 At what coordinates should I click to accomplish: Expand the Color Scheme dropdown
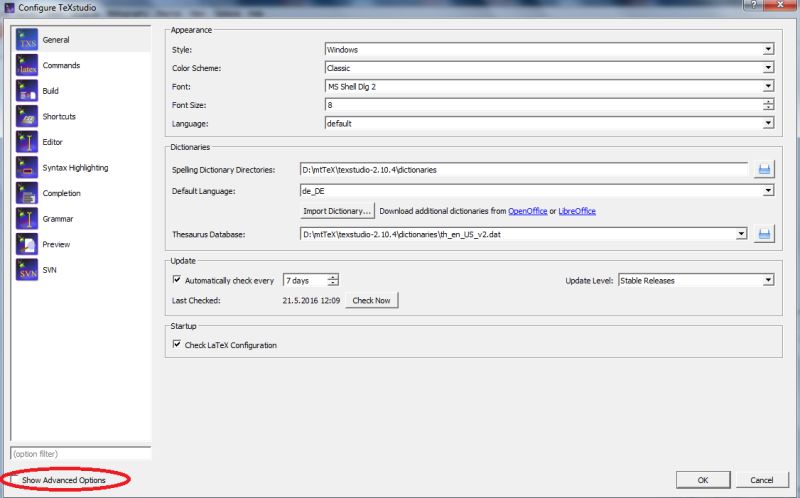coord(768,68)
